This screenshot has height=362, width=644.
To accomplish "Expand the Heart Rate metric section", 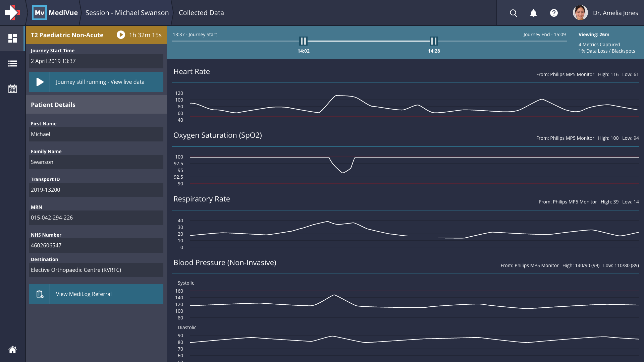I will [192, 71].
